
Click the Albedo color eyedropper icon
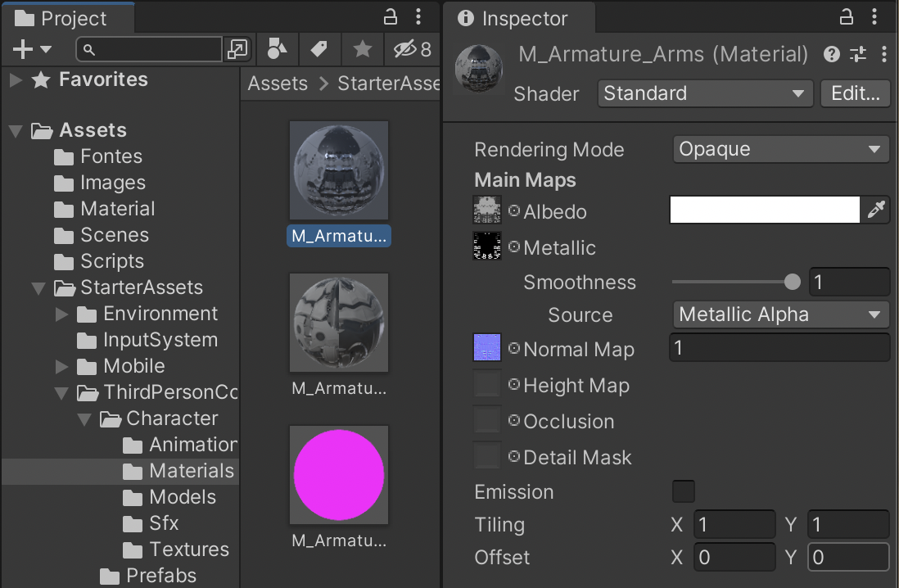tap(875, 211)
